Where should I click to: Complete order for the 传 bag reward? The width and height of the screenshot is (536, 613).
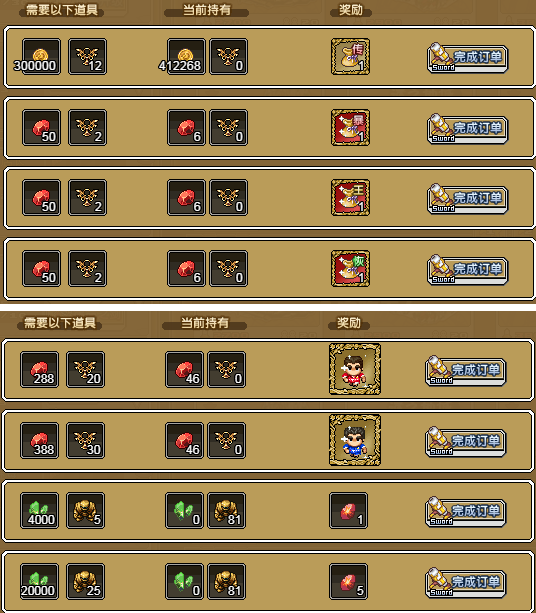(467, 58)
